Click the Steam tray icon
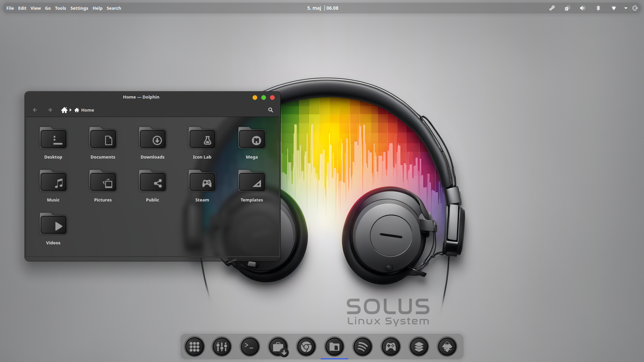Screen dimensions: 644x362 tap(552, 8)
